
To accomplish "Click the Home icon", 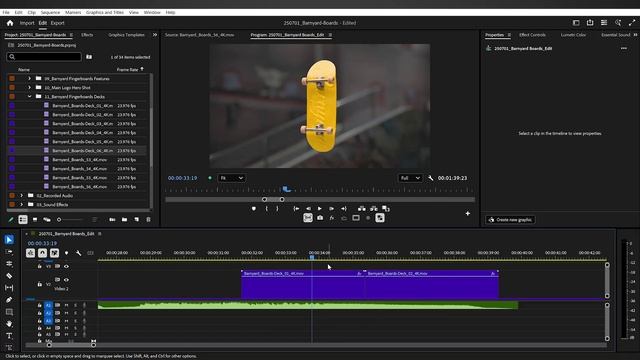I will tap(10, 23).
